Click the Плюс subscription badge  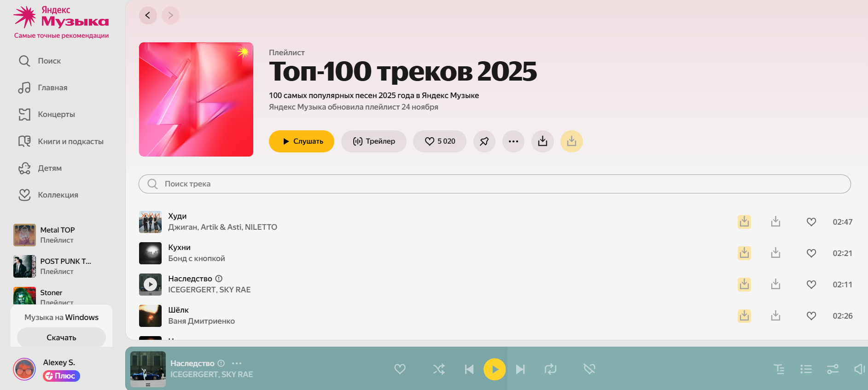(x=61, y=376)
